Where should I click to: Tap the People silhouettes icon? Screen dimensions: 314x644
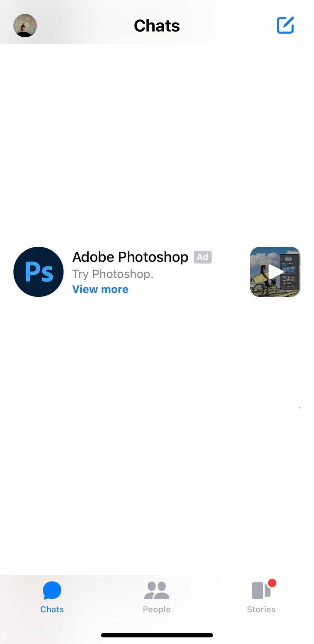point(157,590)
